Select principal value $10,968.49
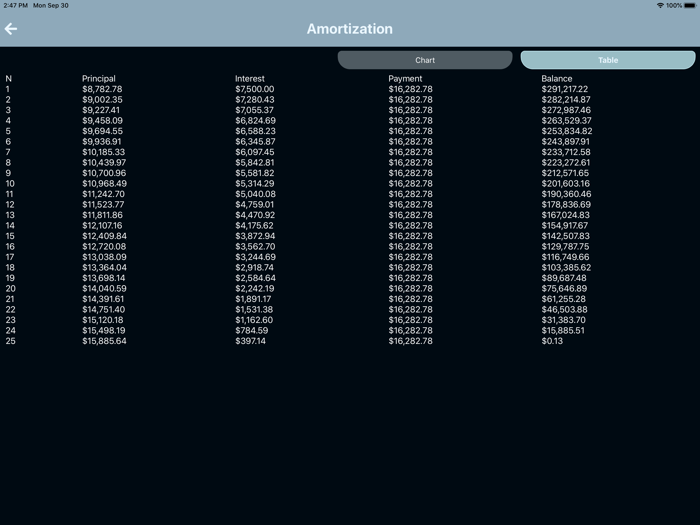 tap(104, 183)
